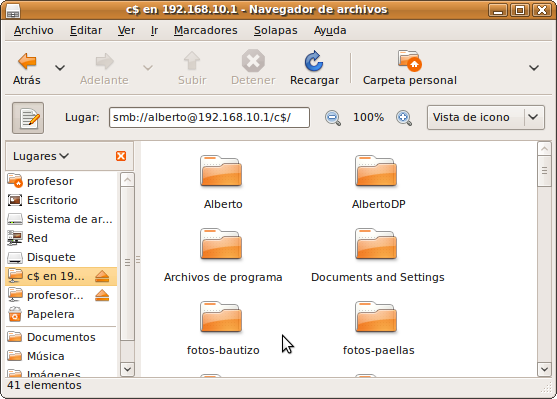This screenshot has width=557, height=399.
Task: Eject the c$ en 19... share
Action: pyautogui.click(x=102, y=276)
